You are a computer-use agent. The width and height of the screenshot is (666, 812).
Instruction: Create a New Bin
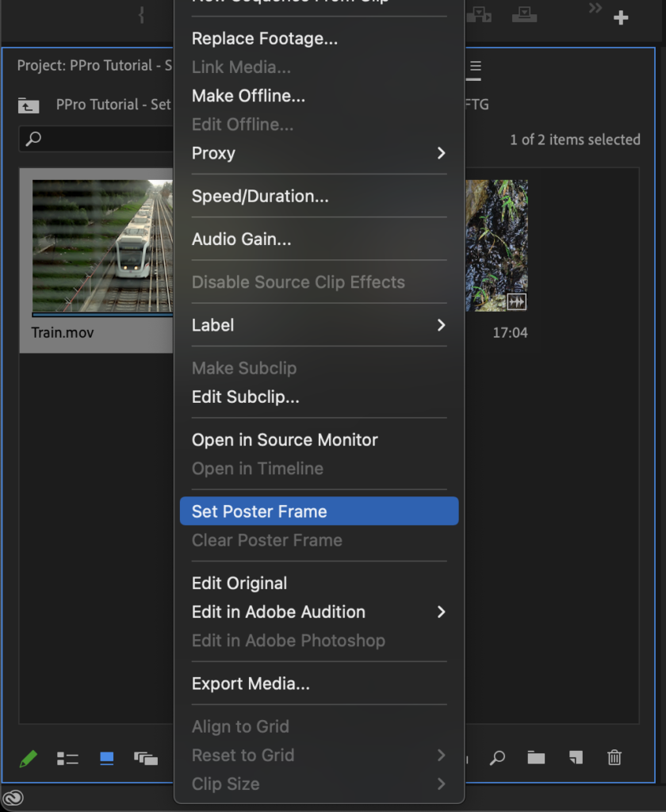pyautogui.click(x=536, y=758)
